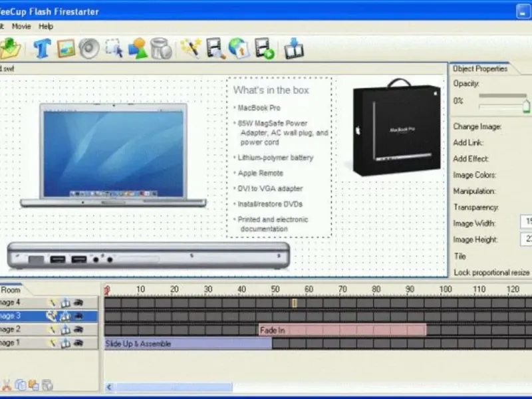The image size is (532, 399).
Task: Click the blue arrow icon on Image 2
Action: [65, 329]
